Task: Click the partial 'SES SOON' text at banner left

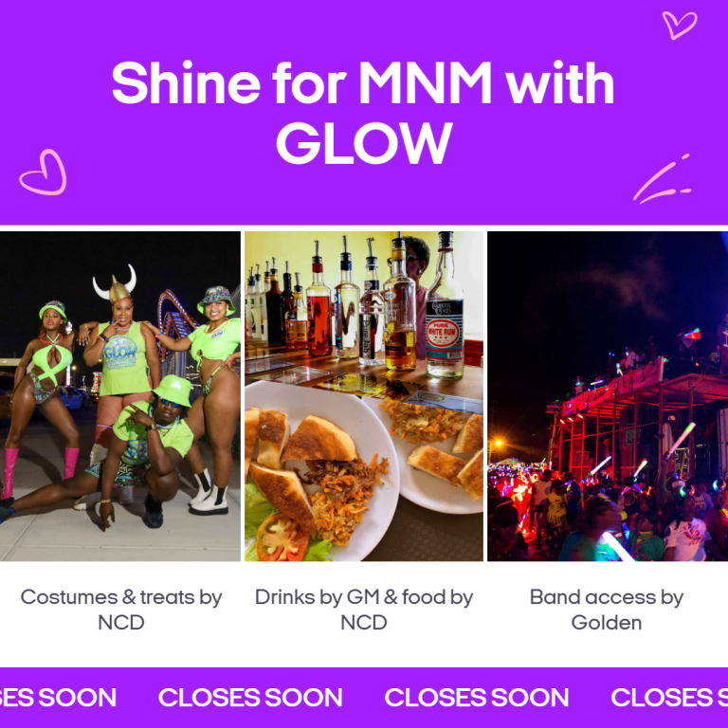Action: coord(58,698)
